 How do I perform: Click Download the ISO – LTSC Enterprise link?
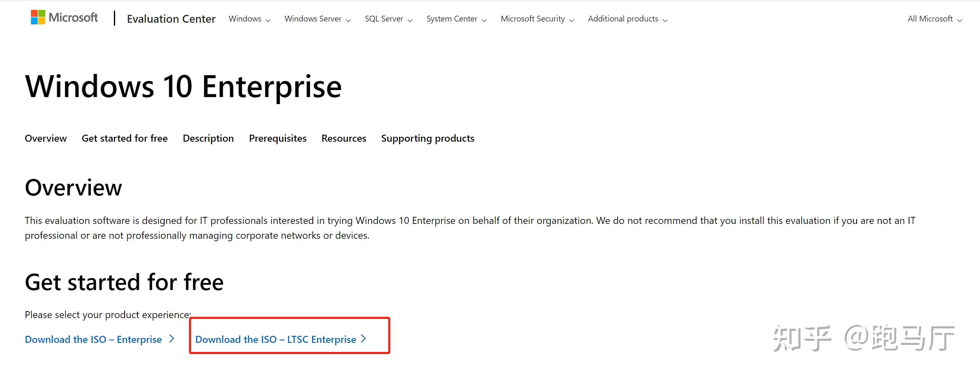click(x=276, y=339)
